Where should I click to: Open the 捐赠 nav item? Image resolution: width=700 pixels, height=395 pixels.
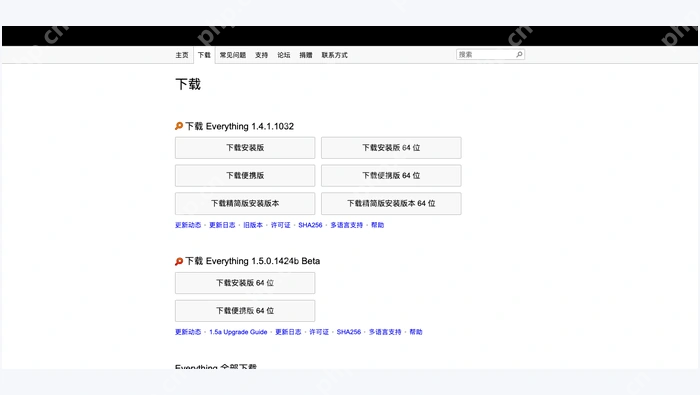(x=306, y=55)
